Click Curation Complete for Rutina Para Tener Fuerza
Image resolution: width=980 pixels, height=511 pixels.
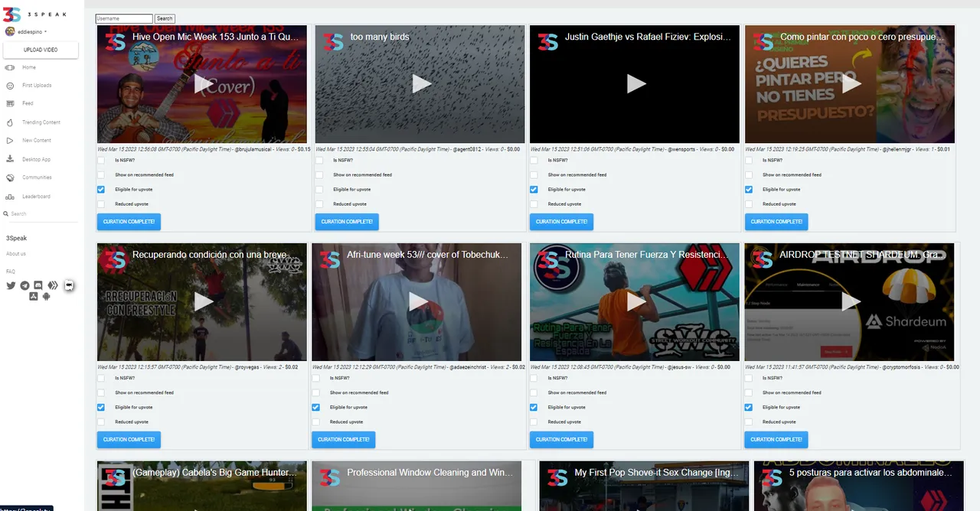(x=561, y=440)
